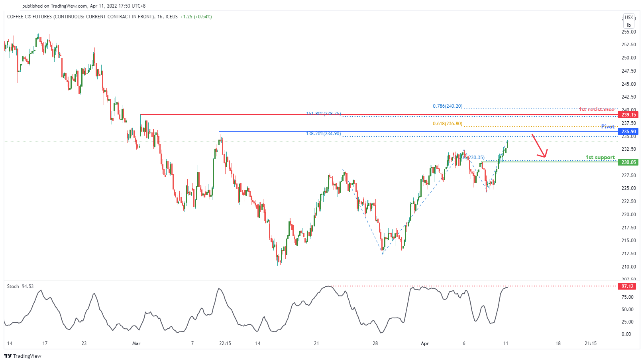Select the '1st resistance' label
Screen dimensions: 644x363
tap(597, 109)
